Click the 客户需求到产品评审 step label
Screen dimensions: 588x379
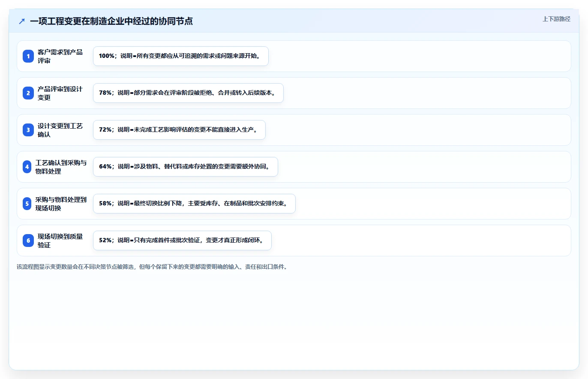click(60, 56)
